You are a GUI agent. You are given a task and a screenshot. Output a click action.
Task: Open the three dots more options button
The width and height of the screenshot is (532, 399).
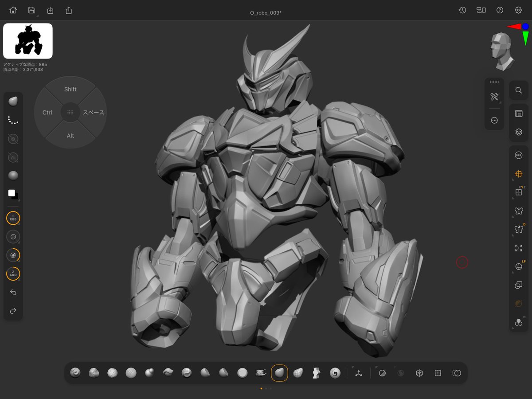pos(494,120)
